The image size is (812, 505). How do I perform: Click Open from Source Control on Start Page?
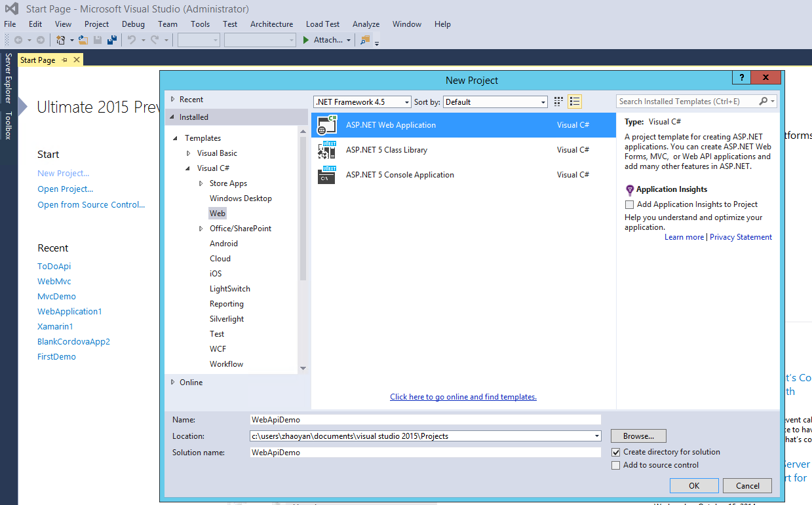[91, 205]
